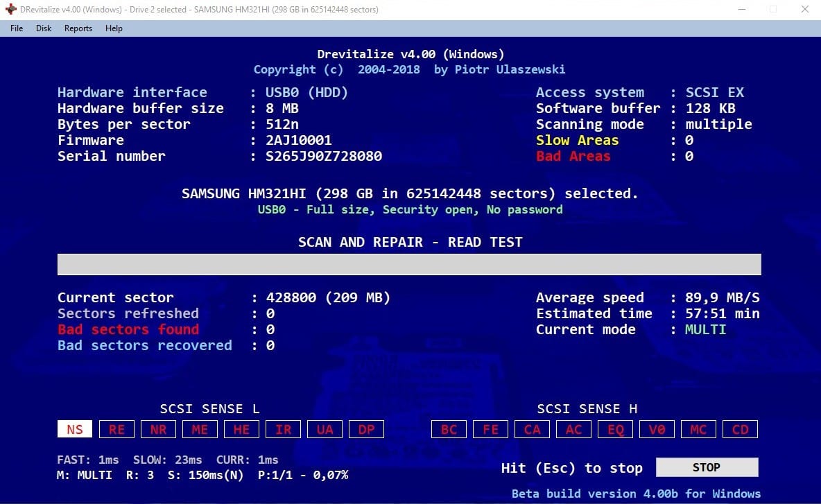Image resolution: width=821 pixels, height=504 pixels.
Task: Click the 'Bad sectors found' label
Action: click(x=128, y=329)
